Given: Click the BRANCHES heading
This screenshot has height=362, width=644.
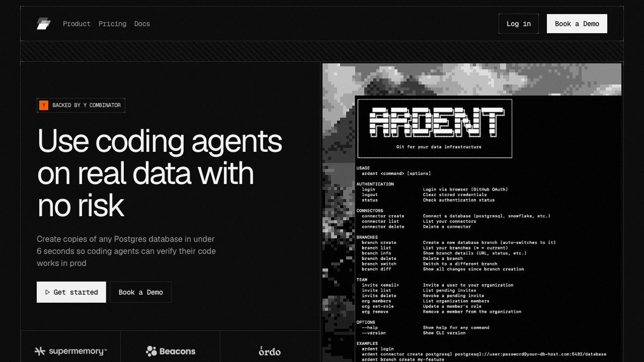Looking at the screenshot, I should [x=367, y=237].
